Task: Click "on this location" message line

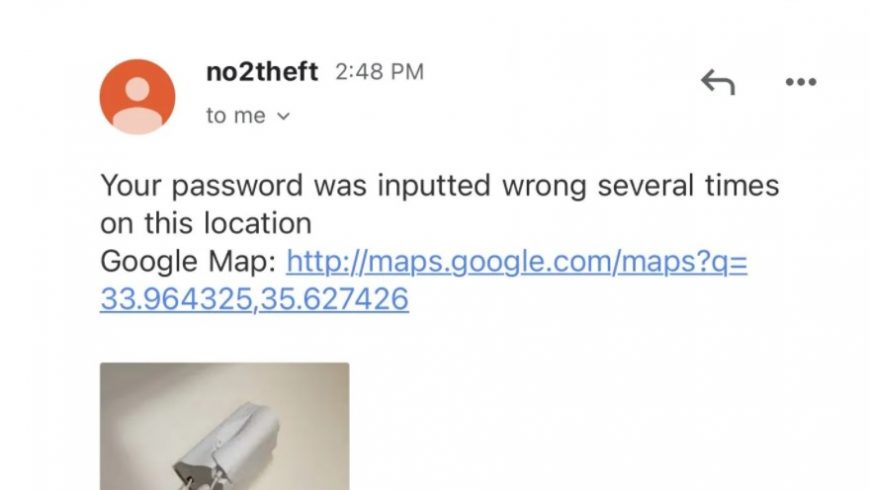Action: 206,224
